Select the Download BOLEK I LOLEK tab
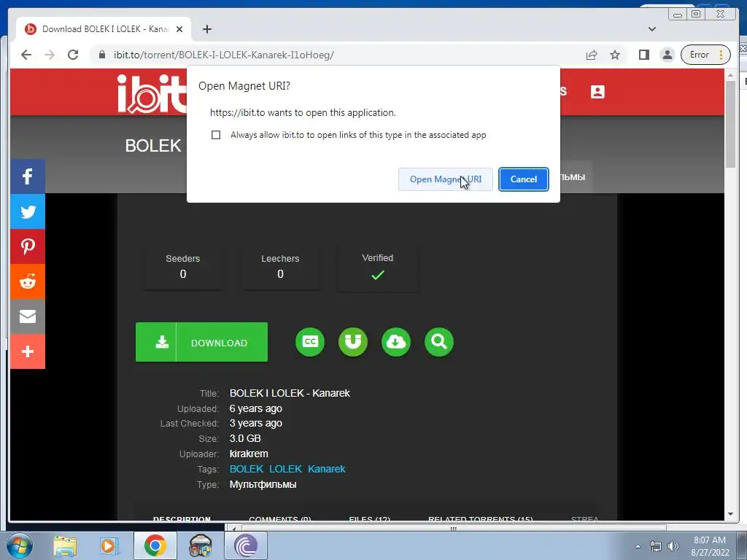Image resolution: width=747 pixels, height=560 pixels. (104, 29)
